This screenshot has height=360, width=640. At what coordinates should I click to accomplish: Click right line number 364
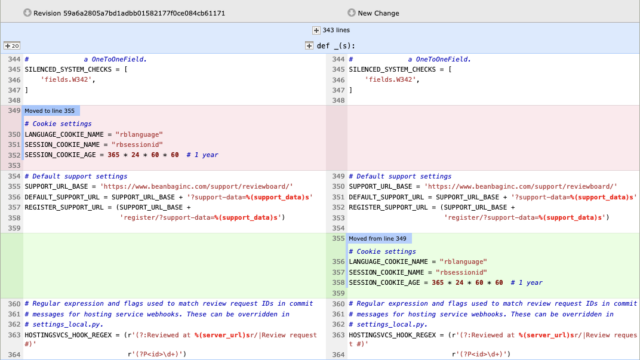coord(338,354)
